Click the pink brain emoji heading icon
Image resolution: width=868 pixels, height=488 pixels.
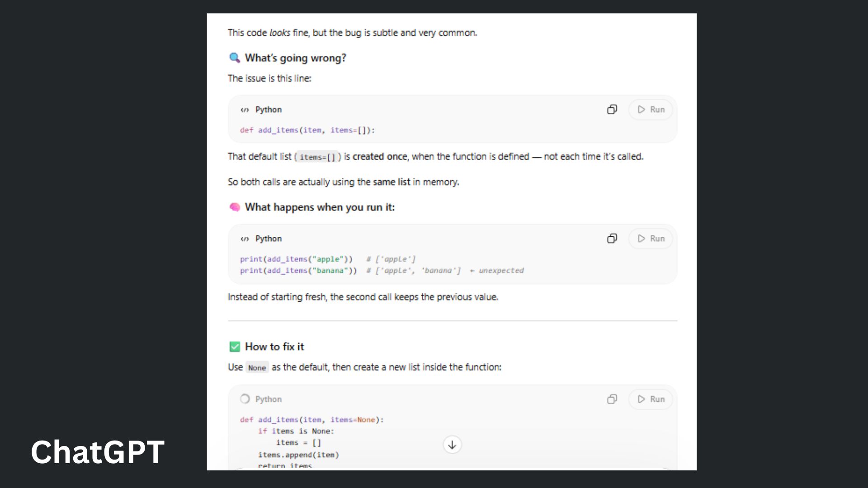click(235, 207)
